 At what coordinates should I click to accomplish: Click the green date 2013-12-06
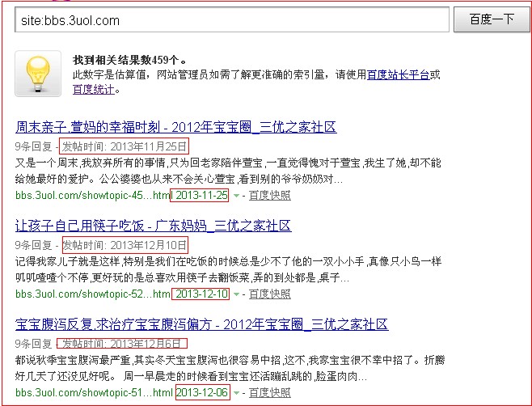click(x=202, y=392)
